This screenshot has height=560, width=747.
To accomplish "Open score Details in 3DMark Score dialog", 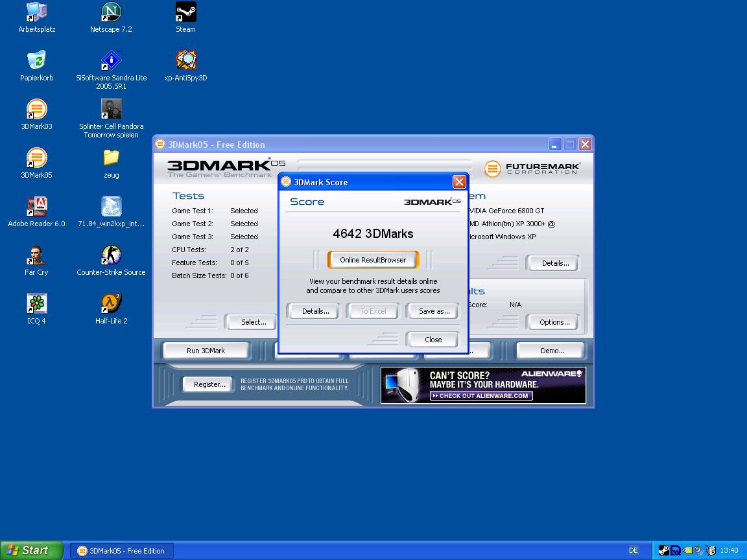I will (x=315, y=311).
